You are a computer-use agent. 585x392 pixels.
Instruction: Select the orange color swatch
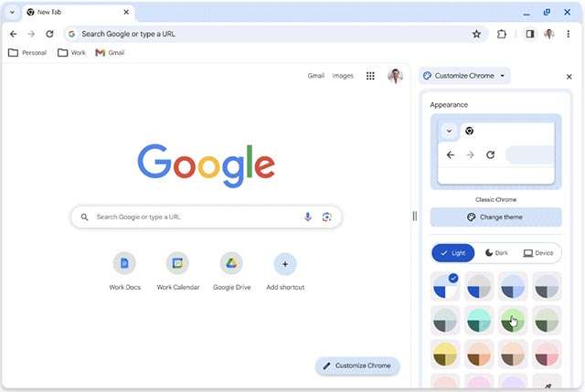[479, 355]
